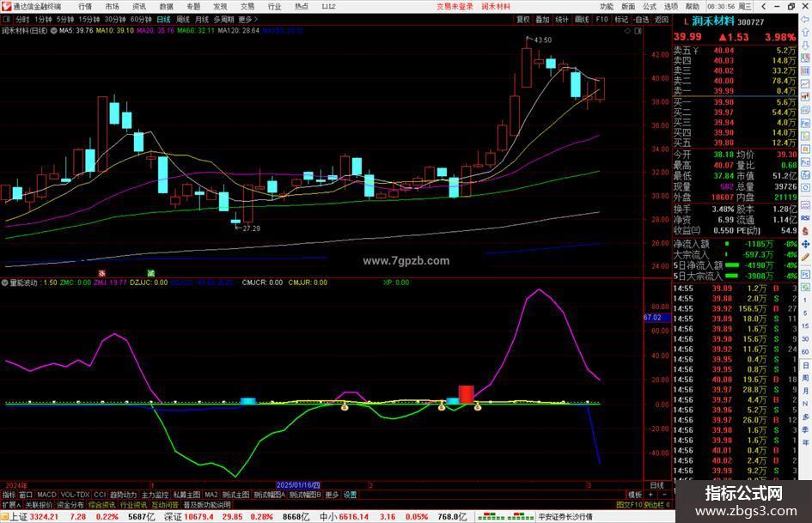Click the red 涨 marker icon below the chart
Viewport: 812px width, 523px height.
pyautogui.click(x=102, y=273)
